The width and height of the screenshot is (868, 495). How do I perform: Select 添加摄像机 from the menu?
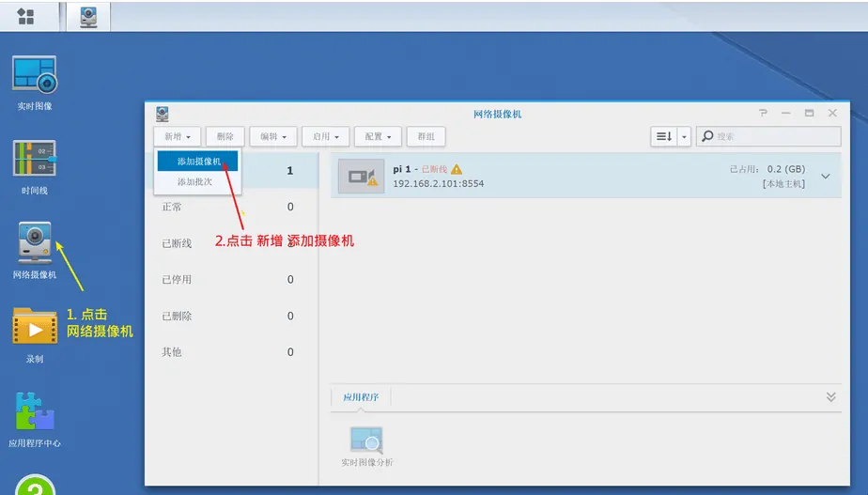(x=198, y=162)
